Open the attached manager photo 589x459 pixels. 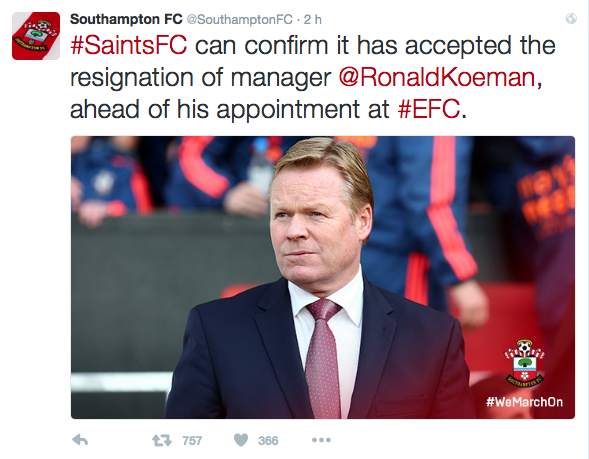tap(323, 277)
